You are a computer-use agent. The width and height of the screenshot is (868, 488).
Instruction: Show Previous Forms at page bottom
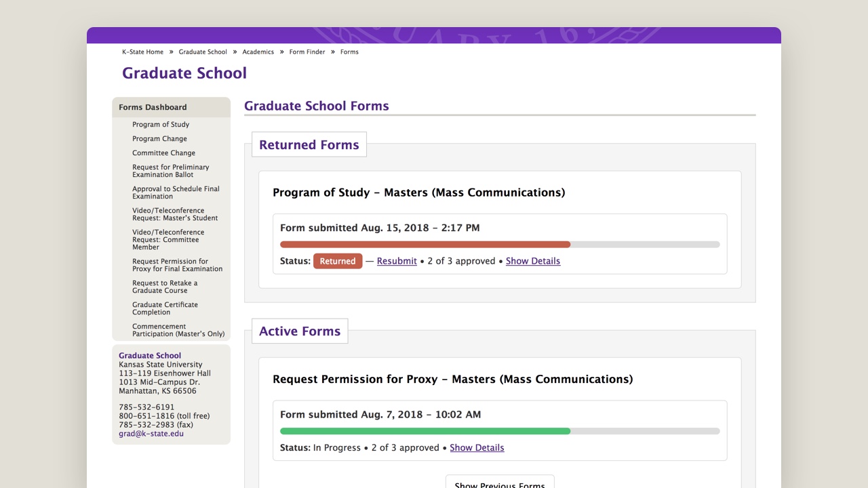tap(499, 484)
